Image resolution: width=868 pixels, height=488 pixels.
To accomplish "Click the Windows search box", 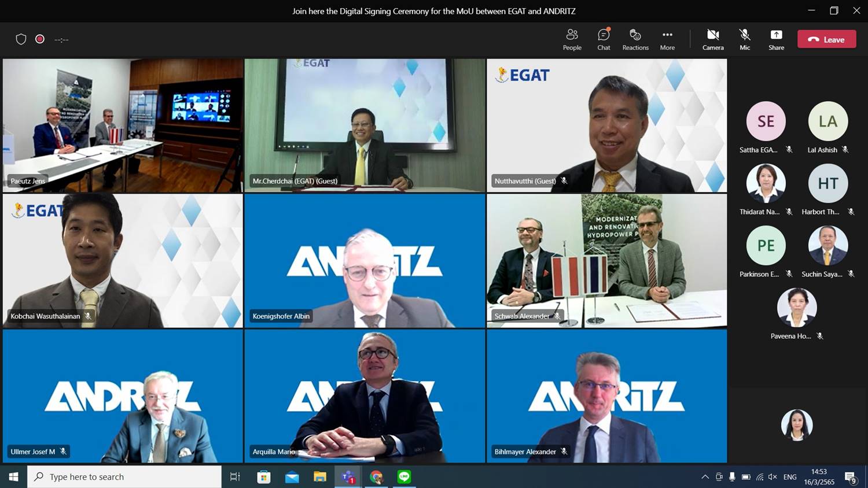I will pos(124,477).
